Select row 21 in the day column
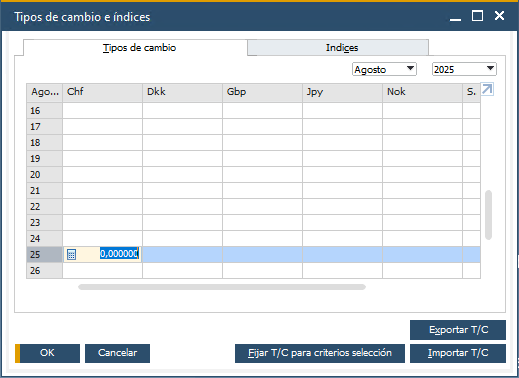 (44, 191)
